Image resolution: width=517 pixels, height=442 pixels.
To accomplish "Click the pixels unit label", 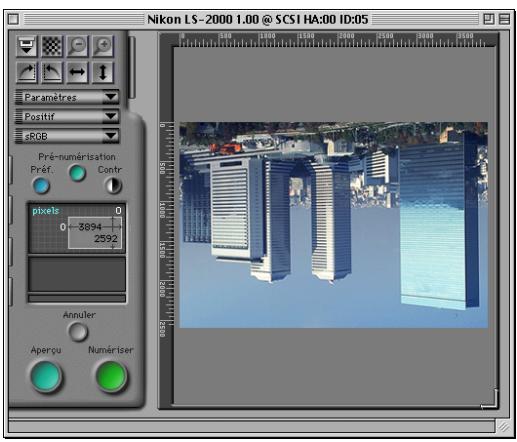I will [x=46, y=211].
